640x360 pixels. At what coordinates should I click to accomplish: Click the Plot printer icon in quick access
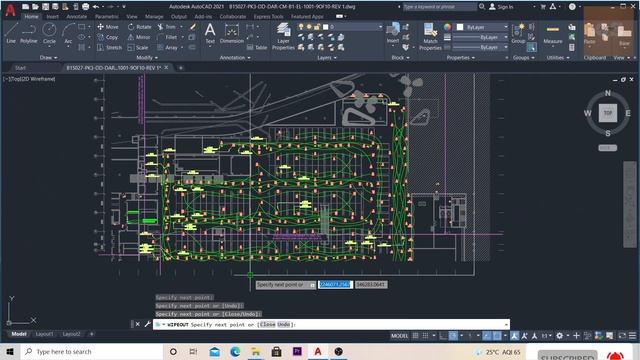point(85,7)
